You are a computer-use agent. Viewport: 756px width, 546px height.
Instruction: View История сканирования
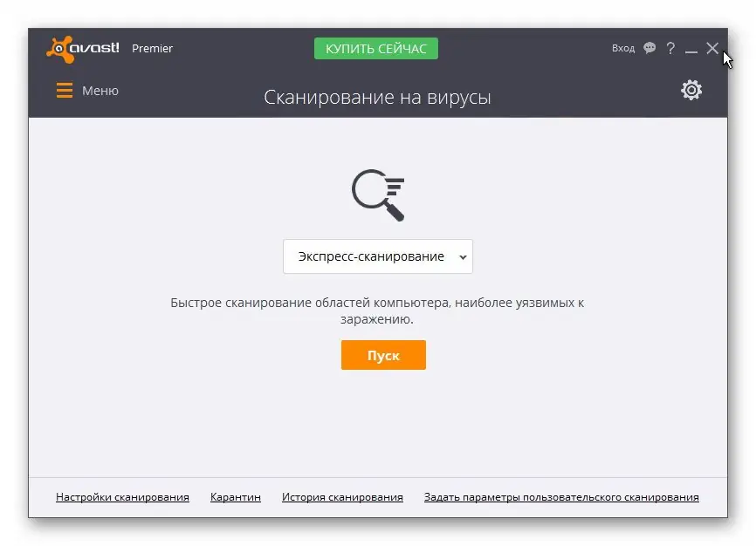click(x=341, y=496)
